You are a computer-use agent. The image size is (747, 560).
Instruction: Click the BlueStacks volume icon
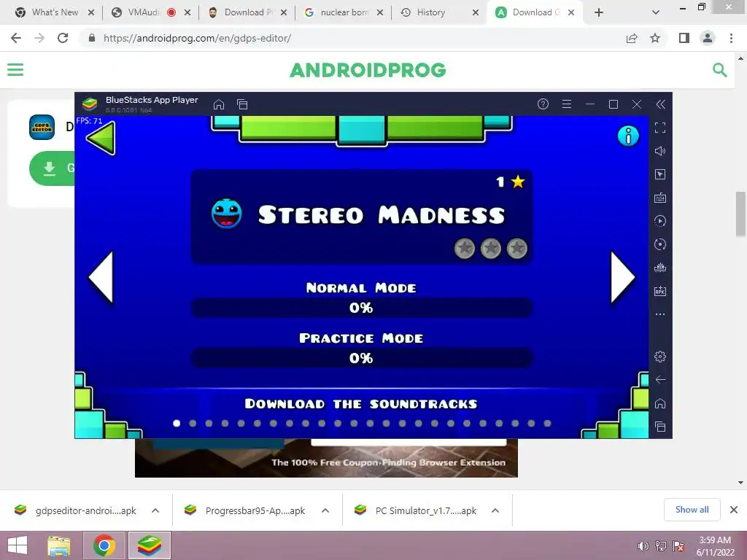pyautogui.click(x=659, y=151)
